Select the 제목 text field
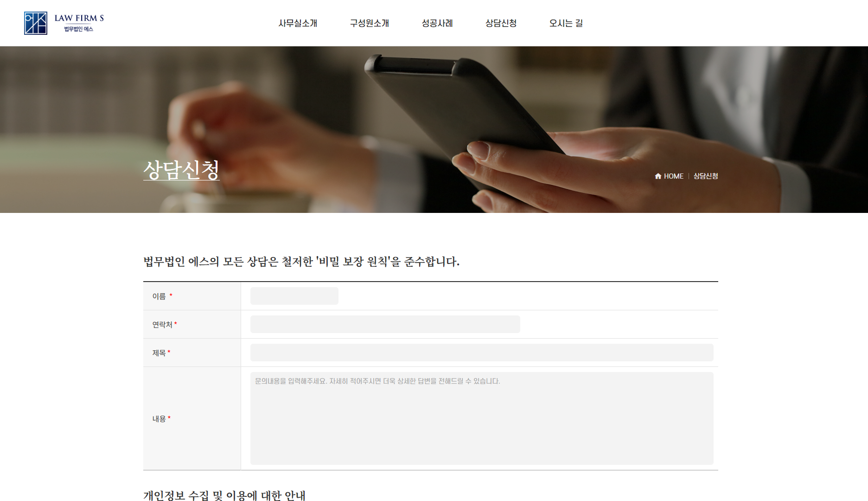The height and width of the screenshot is (501, 868). click(481, 353)
